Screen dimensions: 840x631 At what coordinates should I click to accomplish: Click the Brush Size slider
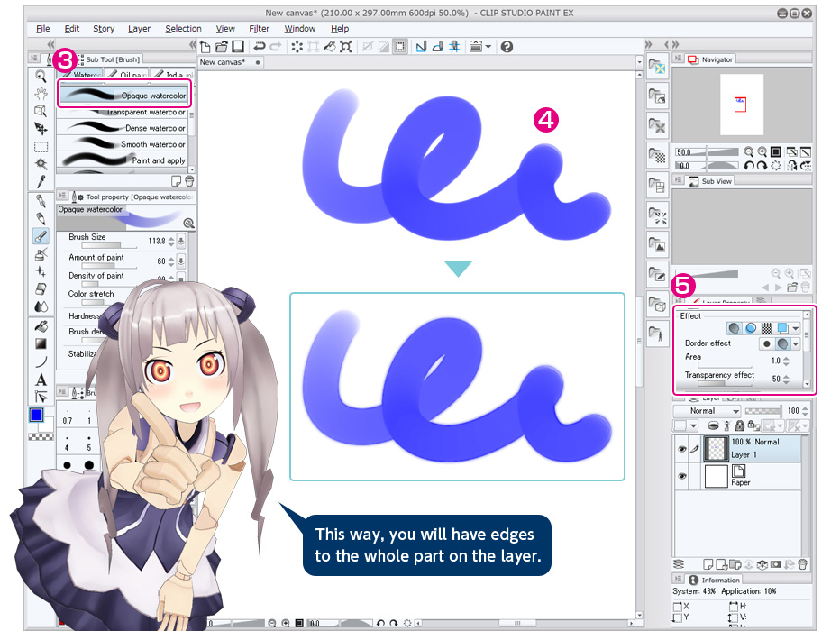pyautogui.click(x=108, y=245)
